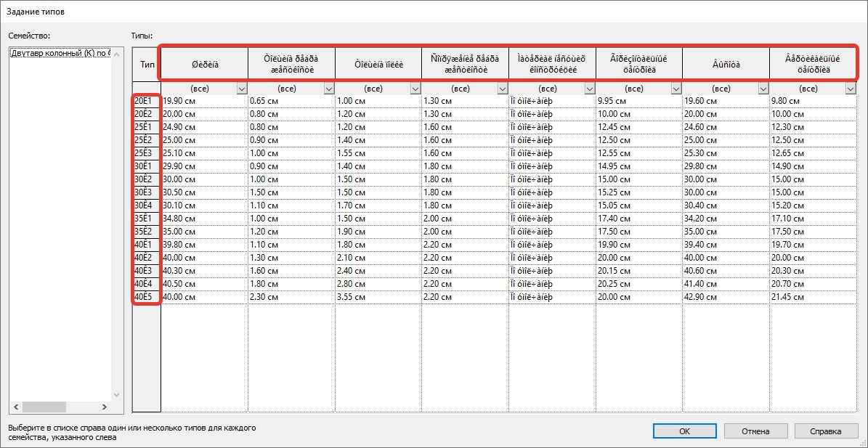This screenshot has height=448, width=868.
Task: Click cell with value 9.95 см
Action: (x=638, y=101)
